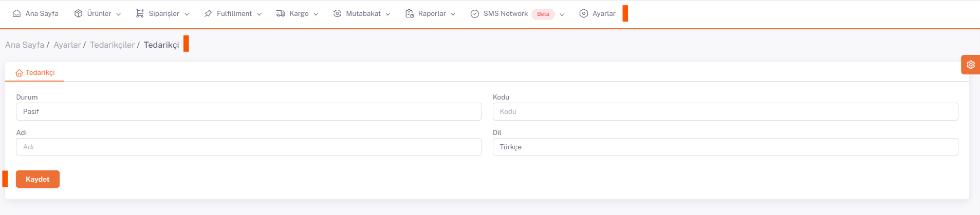This screenshot has width=980, height=215.
Task: Open the Durum dropdown showing Pasif
Action: pos(248,112)
